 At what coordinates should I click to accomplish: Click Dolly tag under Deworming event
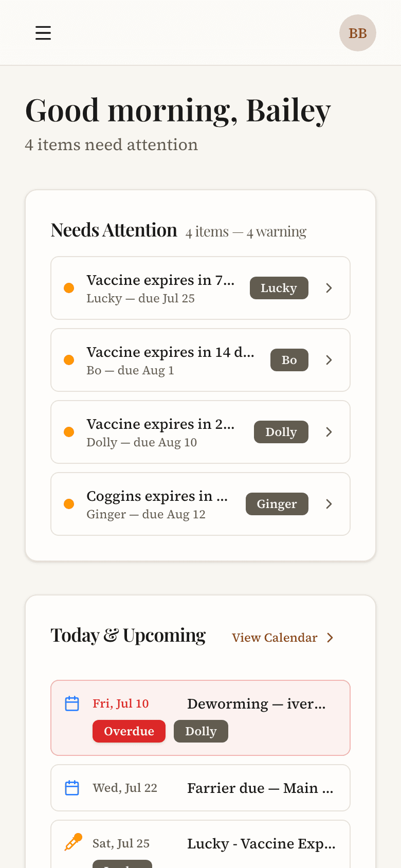pyautogui.click(x=201, y=731)
